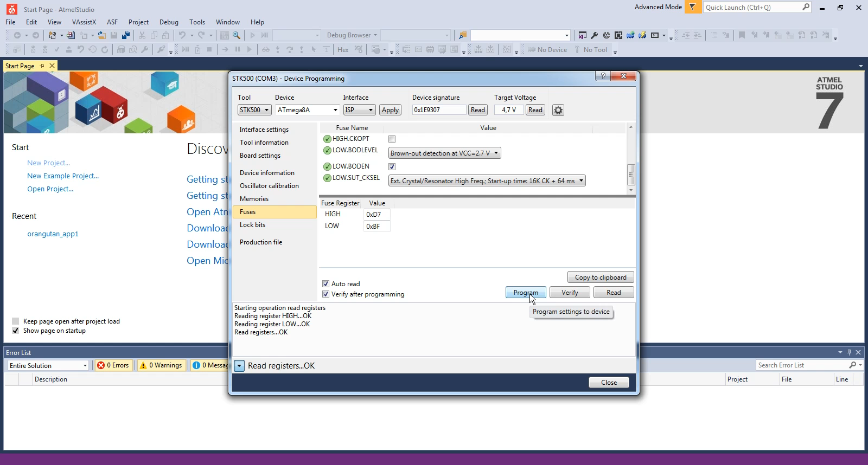
Task: Click the pin icon on Start Page tab
Action: (42, 66)
